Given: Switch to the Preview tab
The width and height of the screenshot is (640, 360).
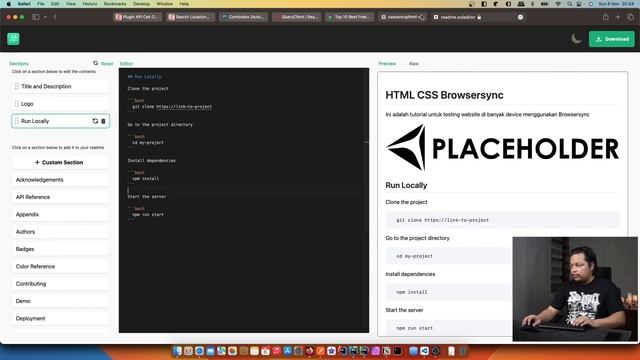Looking at the screenshot, I should click(x=387, y=64).
